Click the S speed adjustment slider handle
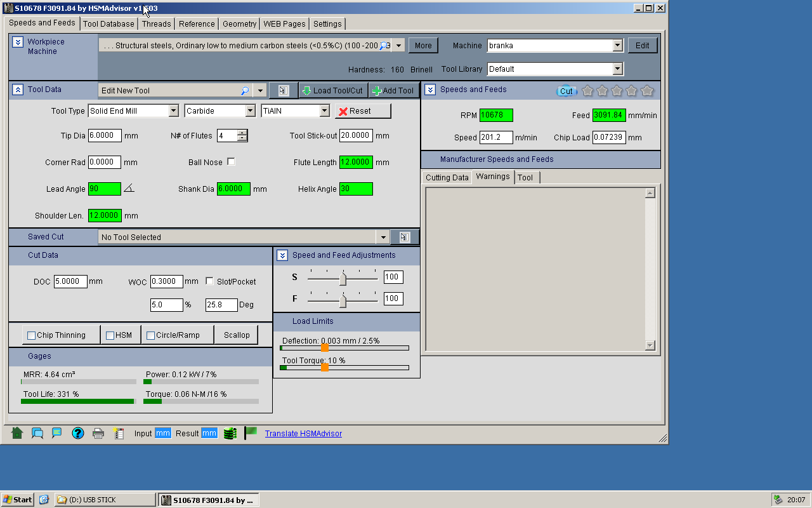 pyautogui.click(x=343, y=278)
